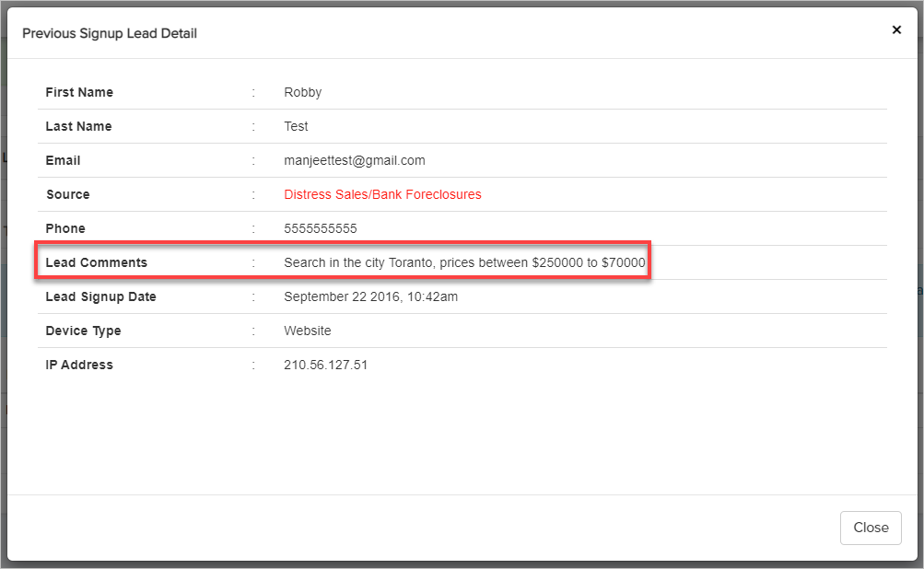Image resolution: width=924 pixels, height=569 pixels.
Task: Click the first name value Robby
Action: pyautogui.click(x=302, y=92)
